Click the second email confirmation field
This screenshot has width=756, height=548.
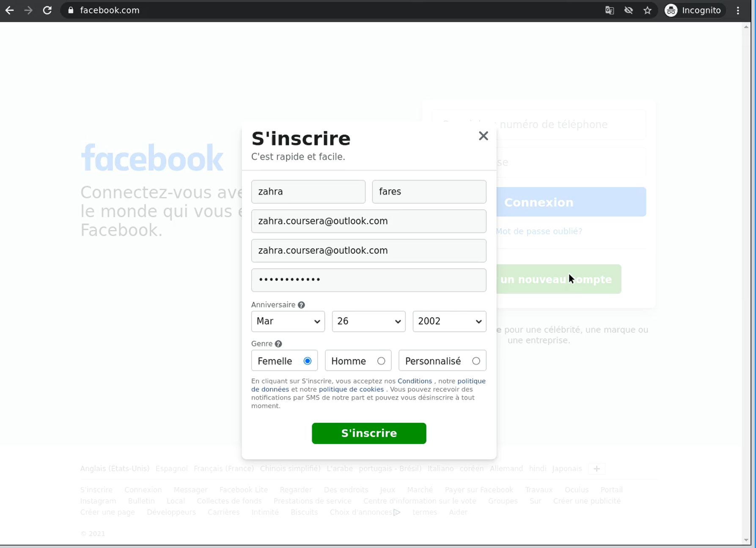point(368,251)
